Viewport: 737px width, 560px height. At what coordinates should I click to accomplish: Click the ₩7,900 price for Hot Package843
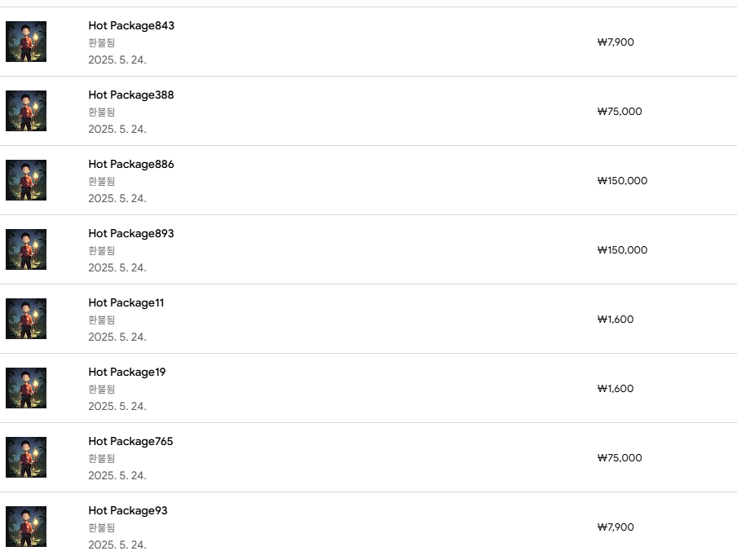[x=616, y=42]
